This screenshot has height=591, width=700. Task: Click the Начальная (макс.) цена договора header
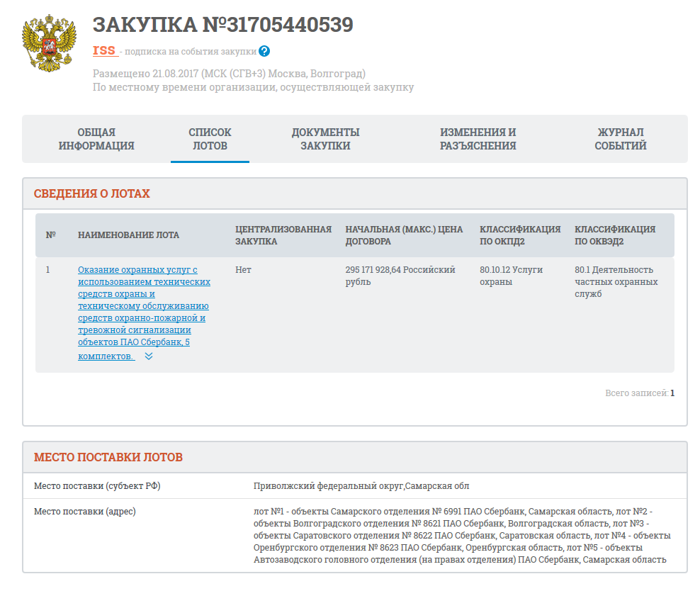pos(404,235)
